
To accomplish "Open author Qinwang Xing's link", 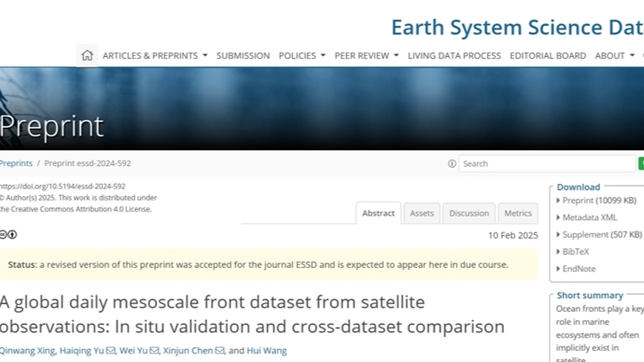I will pos(27,351).
